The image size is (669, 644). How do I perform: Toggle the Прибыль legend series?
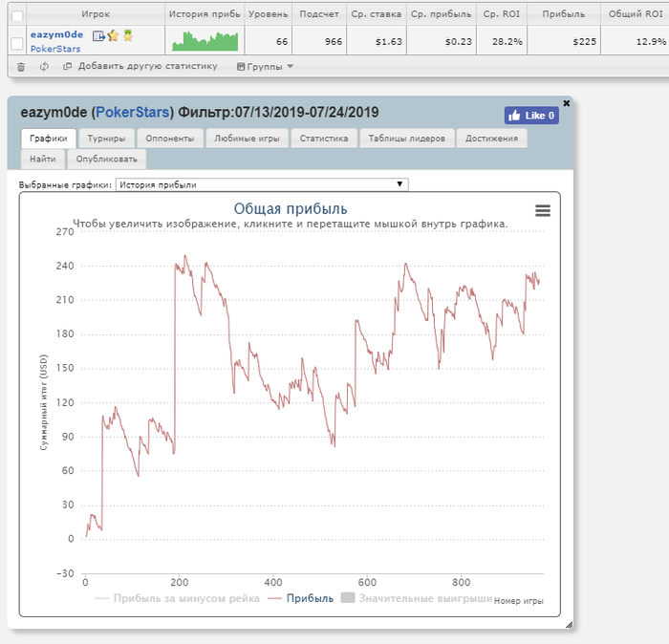[300, 598]
